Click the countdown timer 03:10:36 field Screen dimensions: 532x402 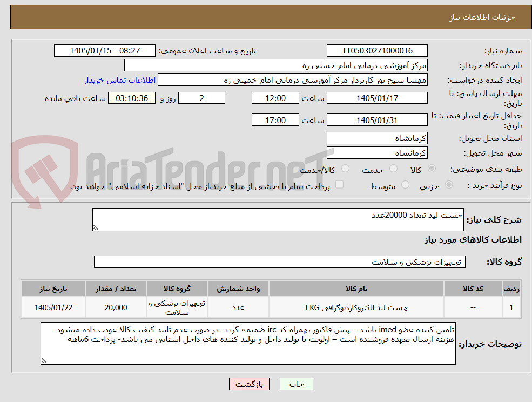[132, 98]
